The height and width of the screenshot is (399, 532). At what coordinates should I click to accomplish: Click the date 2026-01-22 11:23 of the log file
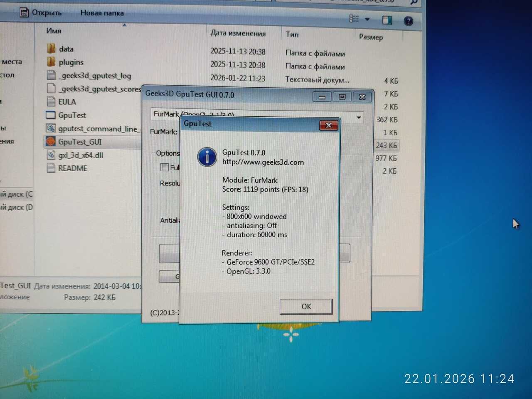(x=238, y=78)
